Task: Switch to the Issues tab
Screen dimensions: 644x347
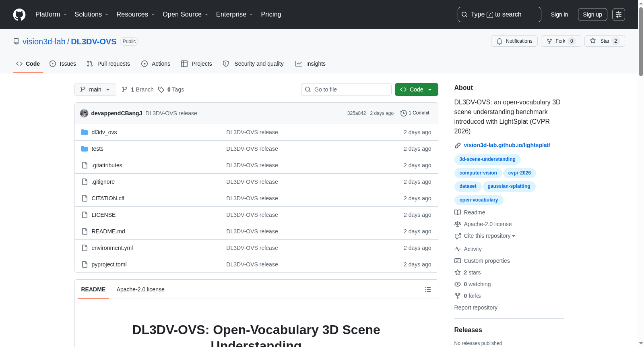Action: click(x=63, y=64)
